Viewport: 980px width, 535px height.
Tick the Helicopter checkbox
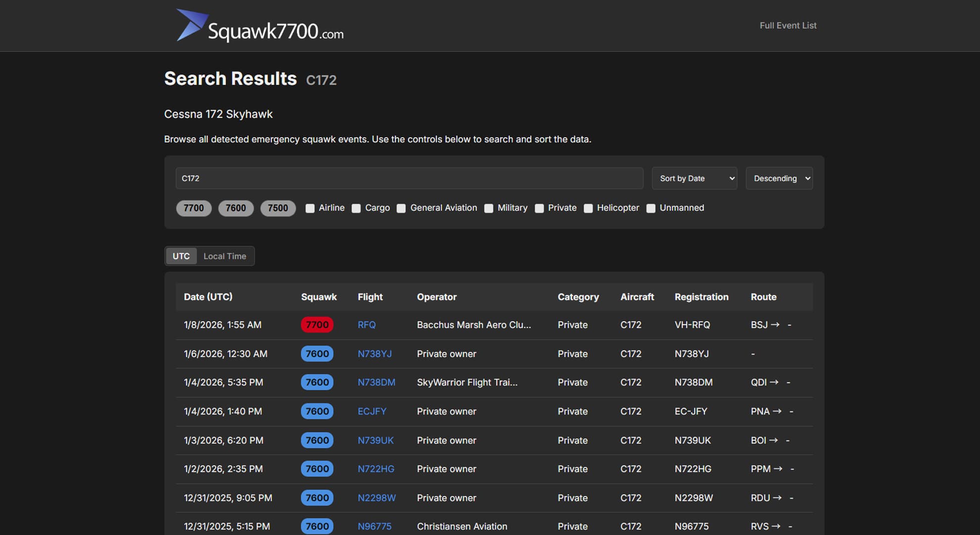click(588, 209)
